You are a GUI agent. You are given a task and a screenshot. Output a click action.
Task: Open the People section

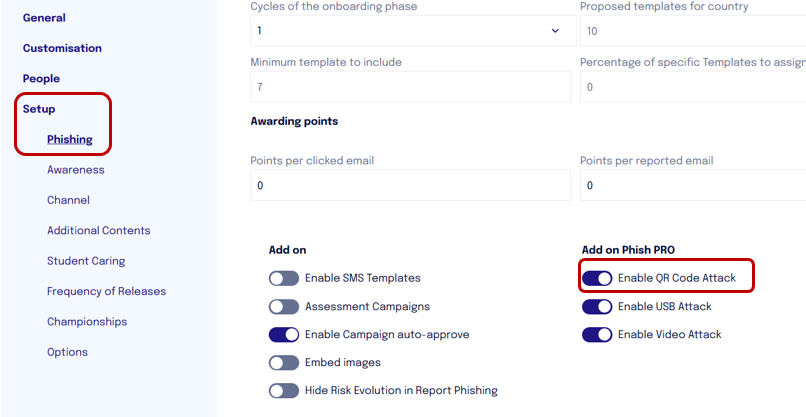(41, 79)
